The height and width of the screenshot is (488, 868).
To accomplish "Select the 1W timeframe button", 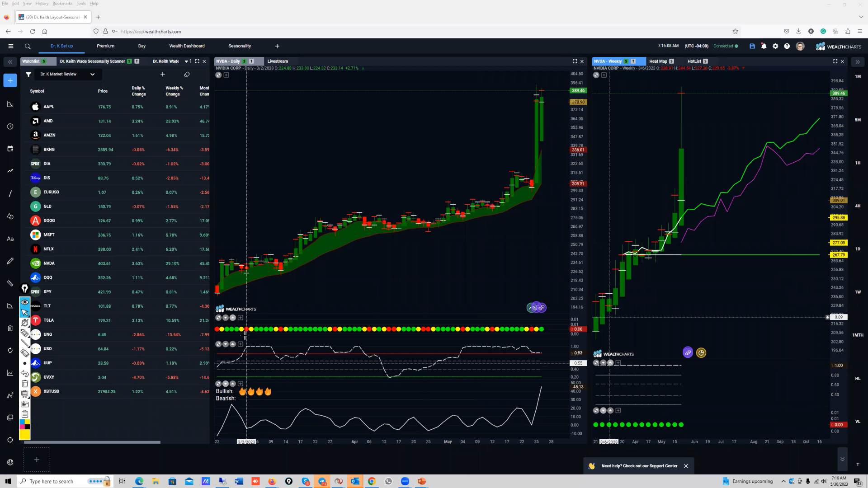I will tap(858, 292).
